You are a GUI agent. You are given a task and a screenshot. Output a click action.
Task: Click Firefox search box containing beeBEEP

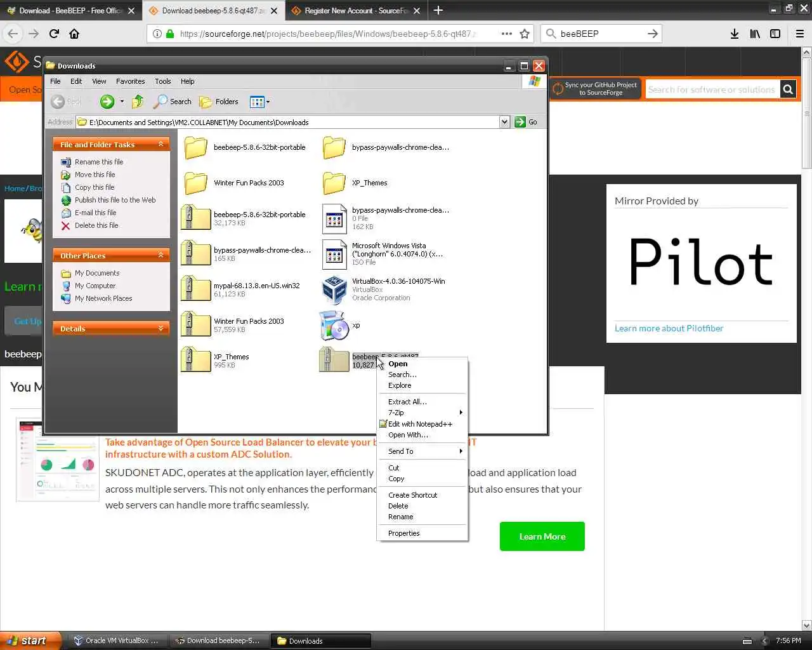pyautogui.click(x=601, y=34)
